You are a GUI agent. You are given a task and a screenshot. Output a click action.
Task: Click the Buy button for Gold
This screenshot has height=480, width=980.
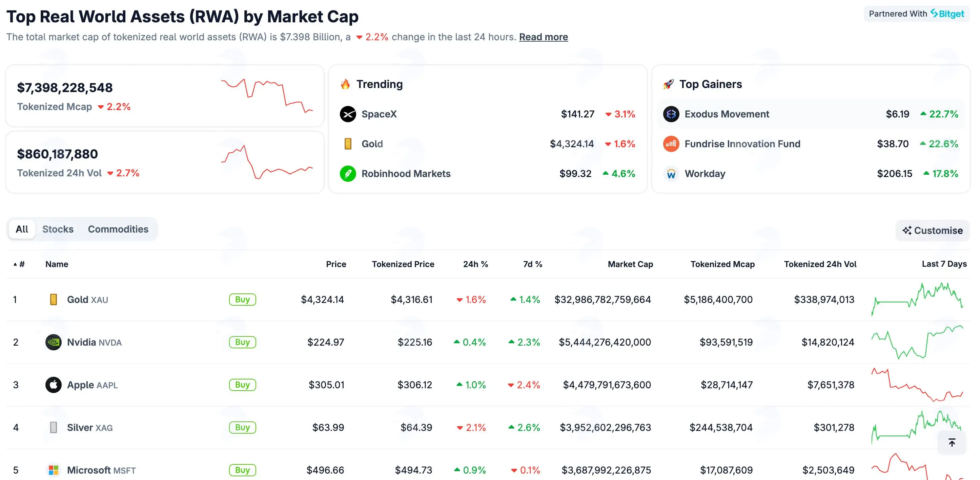point(242,300)
